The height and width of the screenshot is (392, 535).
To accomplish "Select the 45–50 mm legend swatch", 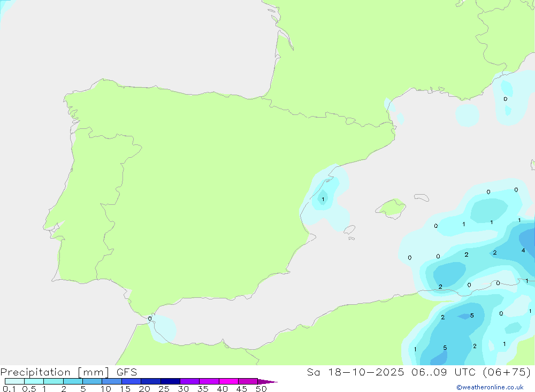I will (x=248, y=381).
